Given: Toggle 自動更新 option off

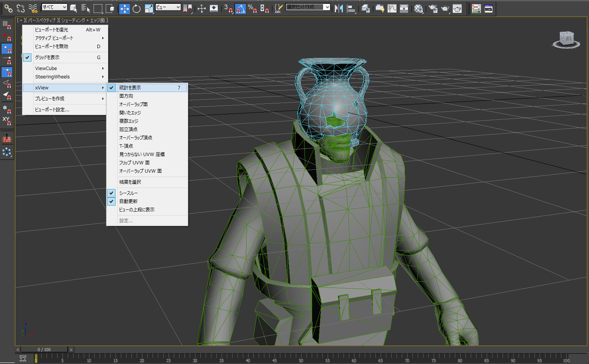Looking at the screenshot, I should coord(128,202).
